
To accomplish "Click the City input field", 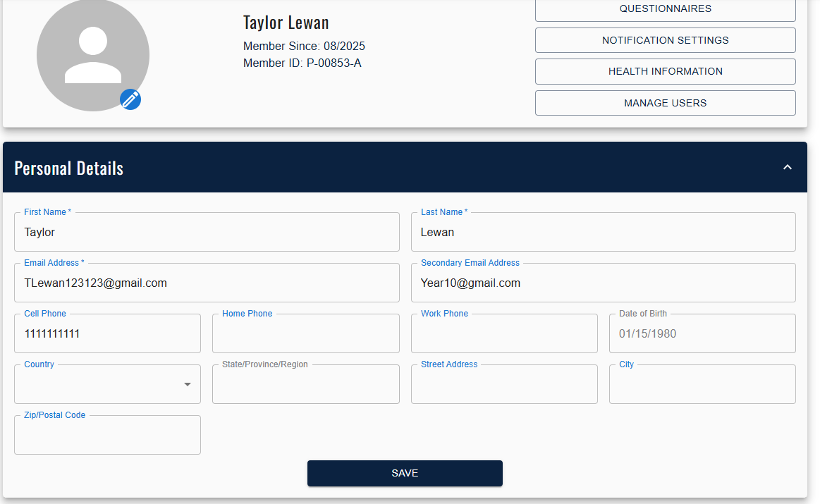I will [x=702, y=385].
